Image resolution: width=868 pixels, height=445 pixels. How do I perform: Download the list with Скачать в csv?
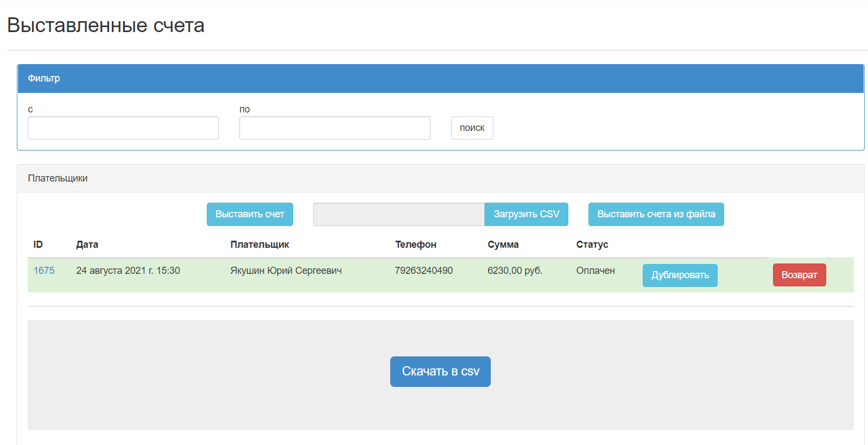[440, 372]
